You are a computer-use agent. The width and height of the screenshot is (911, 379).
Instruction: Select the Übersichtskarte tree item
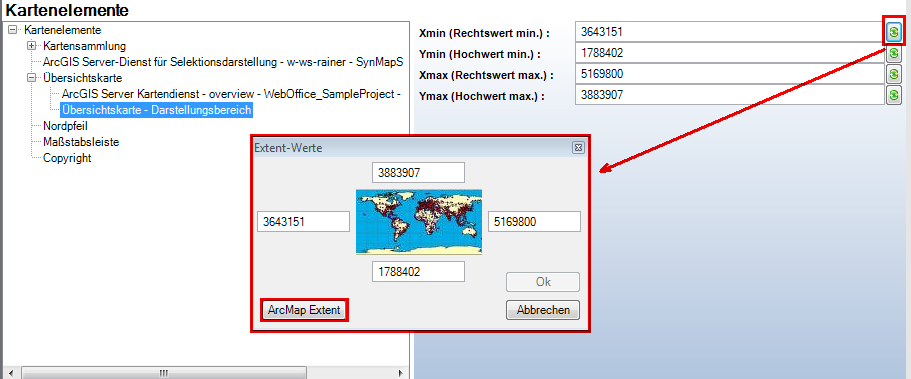pyautogui.click(x=83, y=78)
